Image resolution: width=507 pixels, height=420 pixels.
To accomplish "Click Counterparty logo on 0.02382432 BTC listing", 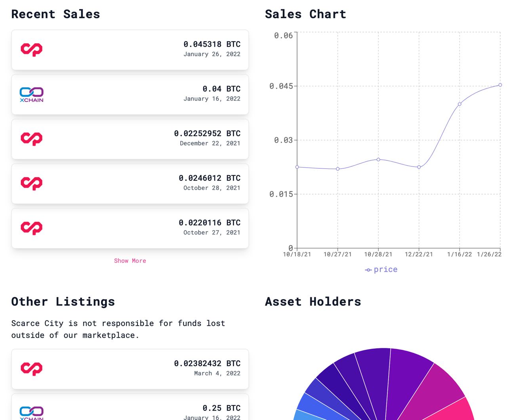I will point(31,369).
